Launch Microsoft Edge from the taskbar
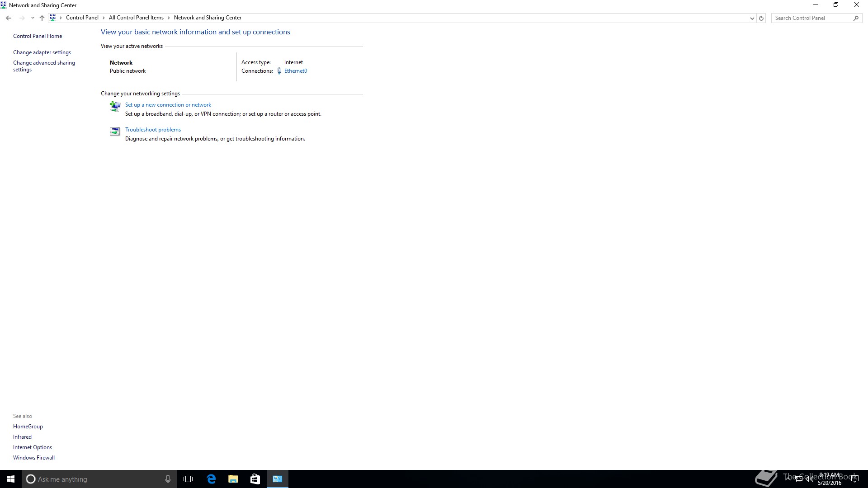 pos(211,479)
